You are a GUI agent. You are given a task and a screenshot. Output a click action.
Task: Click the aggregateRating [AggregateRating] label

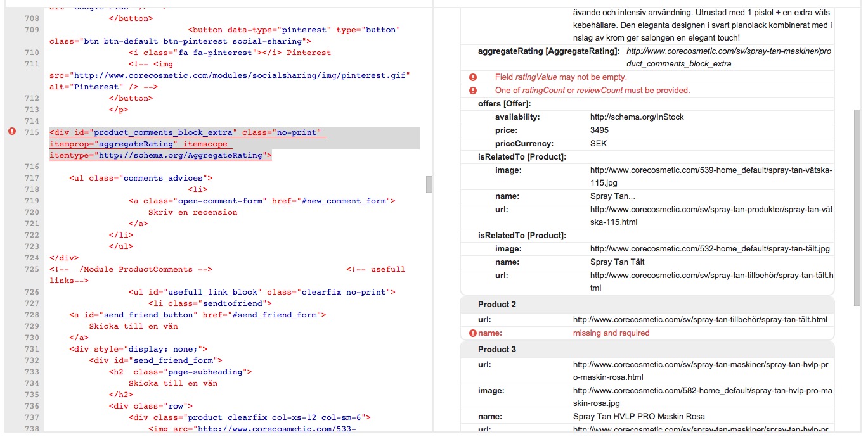(x=549, y=51)
